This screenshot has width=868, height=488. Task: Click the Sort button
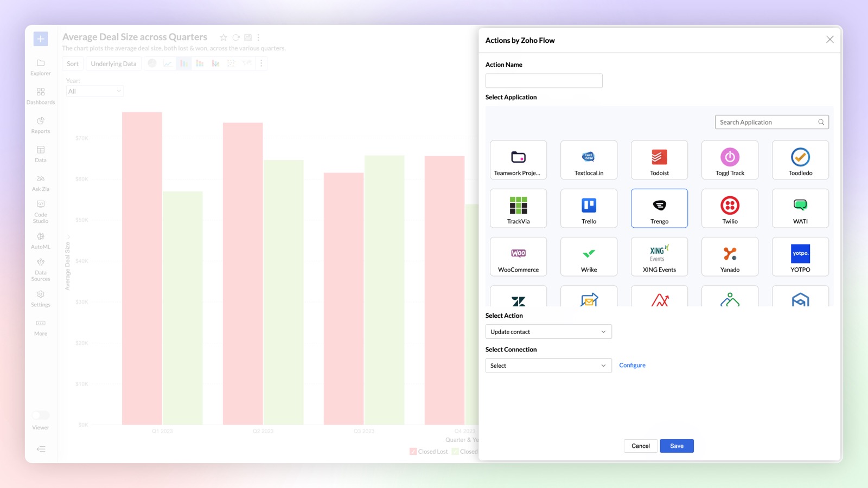(73, 63)
